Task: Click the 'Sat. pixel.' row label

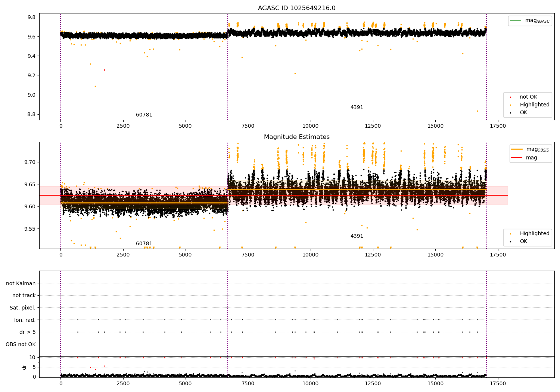Action: coord(23,308)
